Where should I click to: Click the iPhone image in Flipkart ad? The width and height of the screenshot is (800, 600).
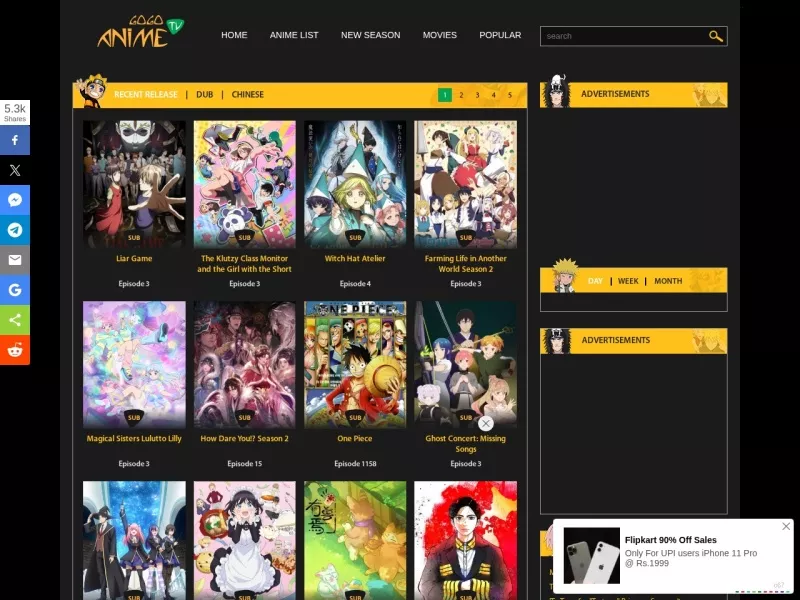[591, 556]
